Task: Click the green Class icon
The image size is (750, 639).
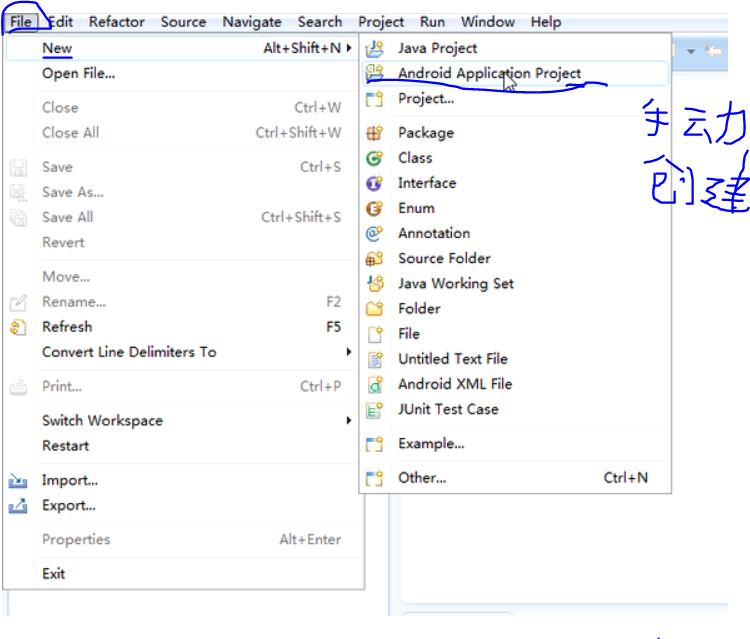Action: 375,158
